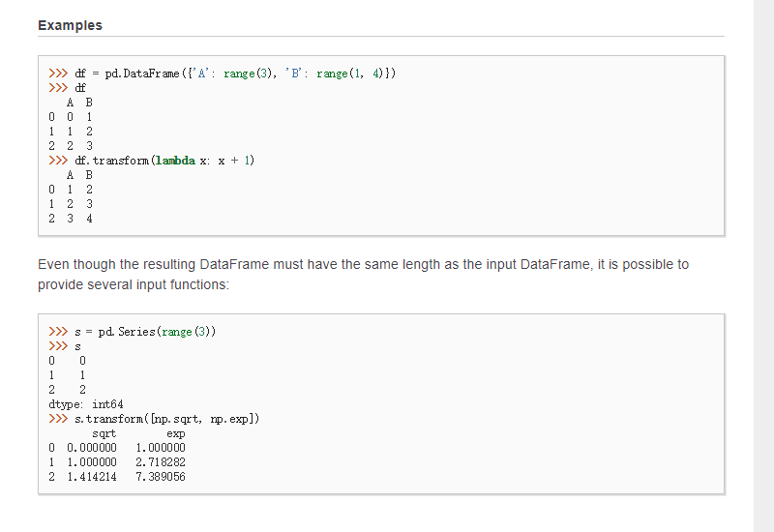
Task: Click the paragraph starting 'Even though the resulting DataFrame'
Action: coord(364,275)
